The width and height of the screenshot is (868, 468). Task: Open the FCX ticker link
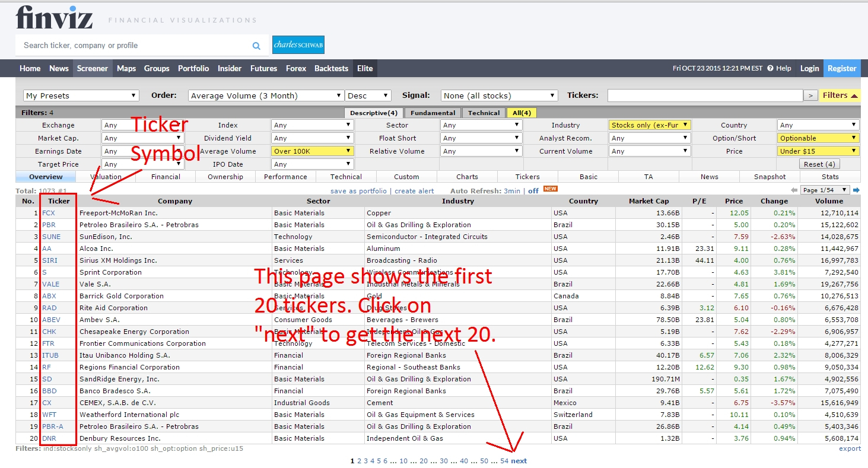(x=49, y=213)
